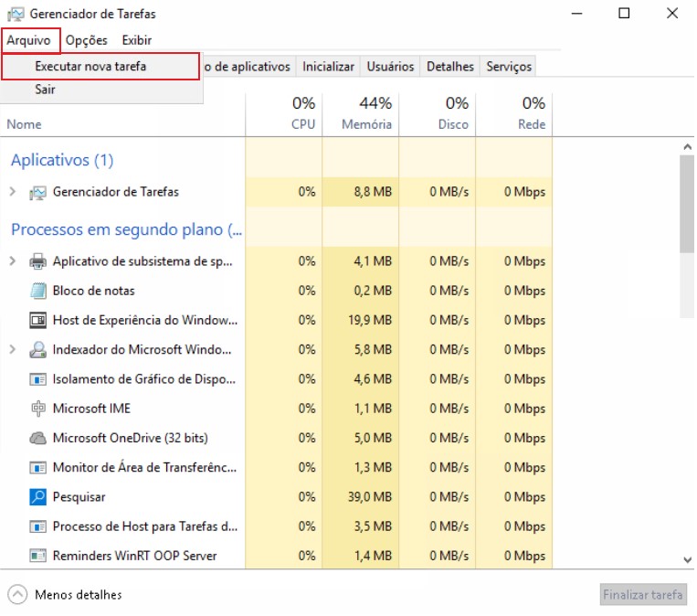Viewport: 697px width, 616px height.
Task: Select the Processo de Host para Tarefas name
Action: coord(145,526)
